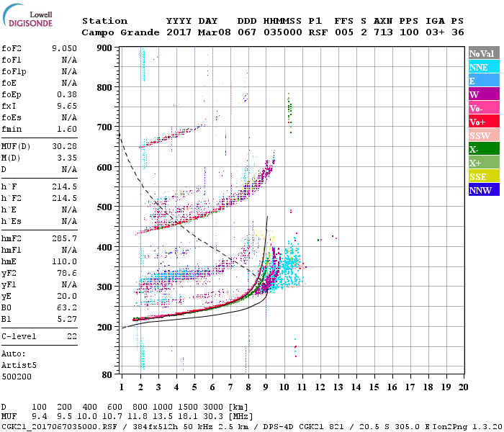The image size is (504, 432).
Task: Click the C-level value 22
Action: 72,336
